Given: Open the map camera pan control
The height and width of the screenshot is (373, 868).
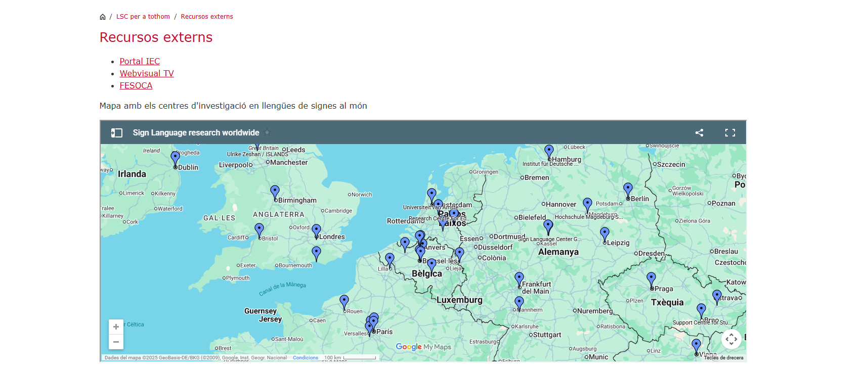Looking at the screenshot, I should pos(731,339).
